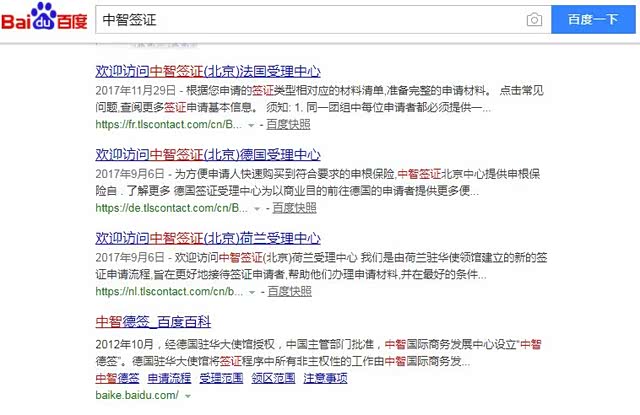Screen dimensions: 640x415
Task: Click the de.tlscontact.com URL link
Action: [171, 208]
